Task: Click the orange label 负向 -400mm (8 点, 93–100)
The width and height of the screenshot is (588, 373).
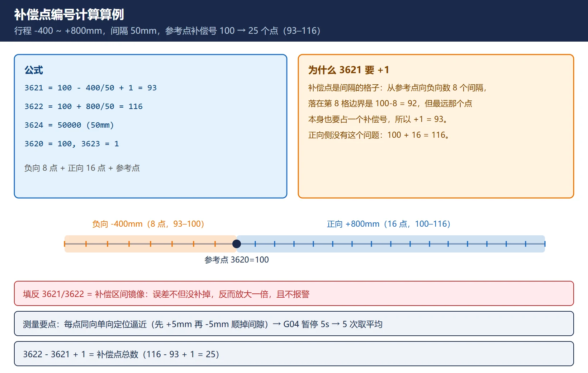Action: point(148,224)
